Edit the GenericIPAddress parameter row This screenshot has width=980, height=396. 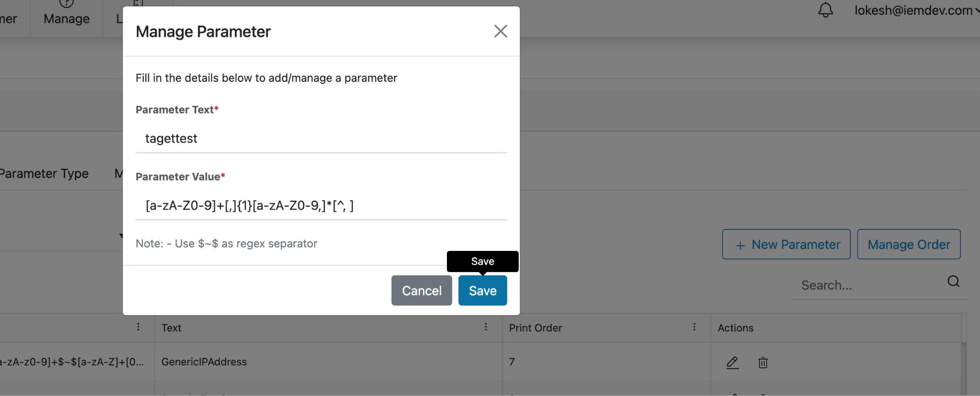pos(732,362)
